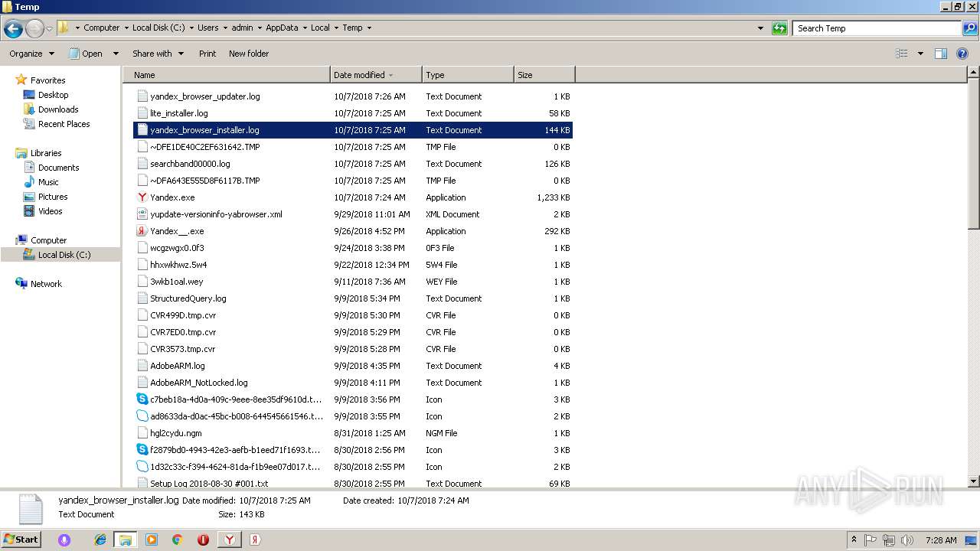Click the Opera icon in taskbar
The height and width of the screenshot is (551, 980).
pos(203,540)
